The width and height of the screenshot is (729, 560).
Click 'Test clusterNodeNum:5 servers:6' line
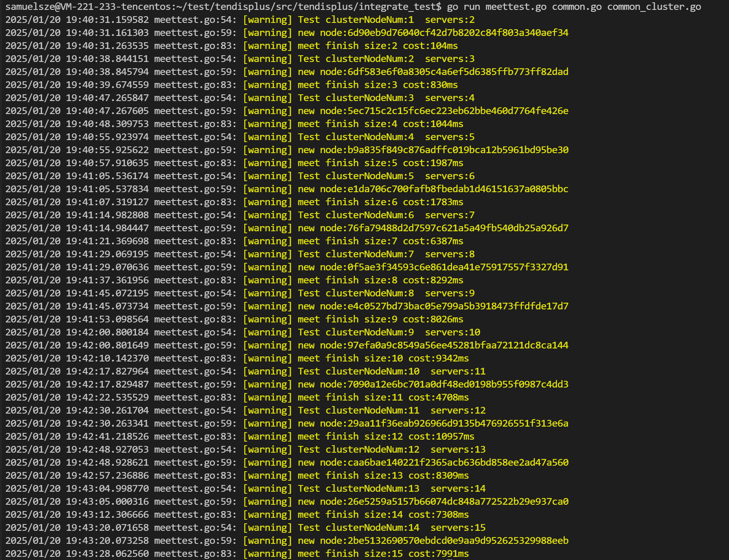(386, 176)
